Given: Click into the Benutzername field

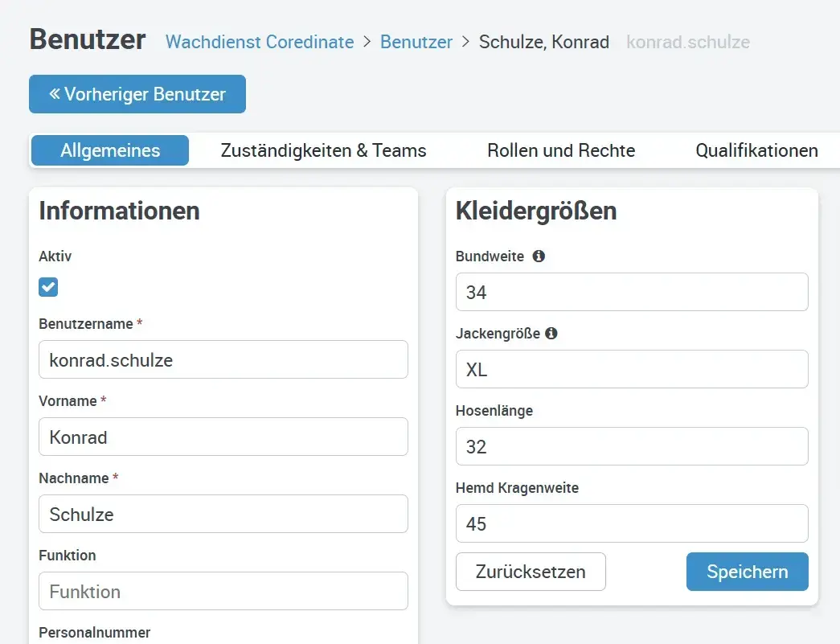Looking at the screenshot, I should click(223, 359).
